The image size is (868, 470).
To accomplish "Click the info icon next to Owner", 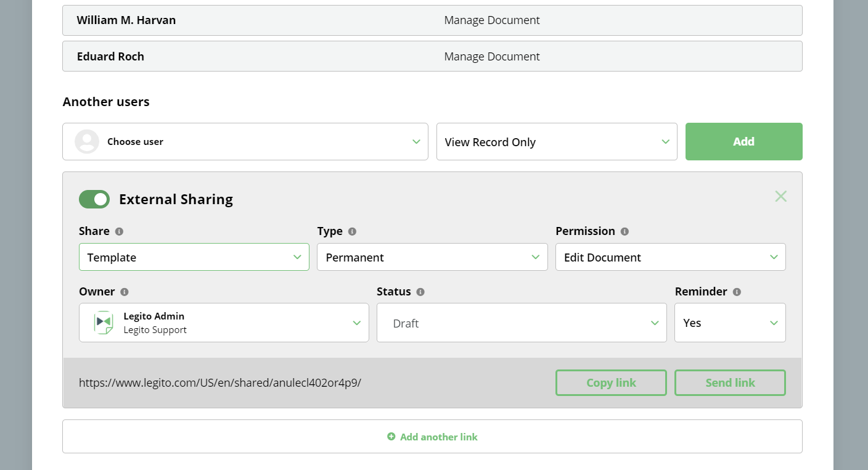I will [x=125, y=292].
